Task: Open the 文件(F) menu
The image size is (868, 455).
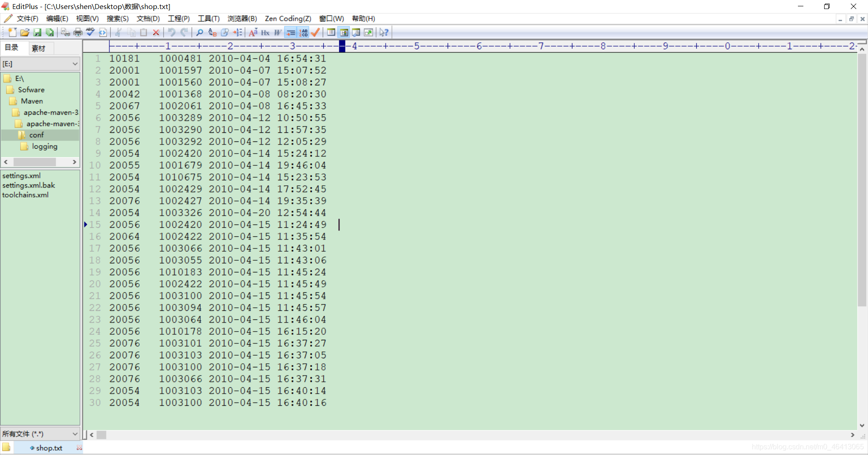Action: pyautogui.click(x=28, y=19)
